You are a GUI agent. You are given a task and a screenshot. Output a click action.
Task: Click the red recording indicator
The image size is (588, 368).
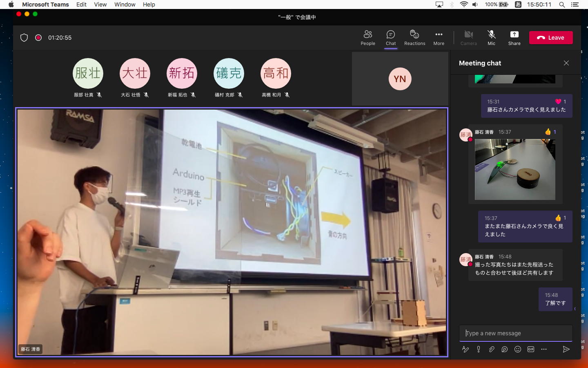pos(38,38)
